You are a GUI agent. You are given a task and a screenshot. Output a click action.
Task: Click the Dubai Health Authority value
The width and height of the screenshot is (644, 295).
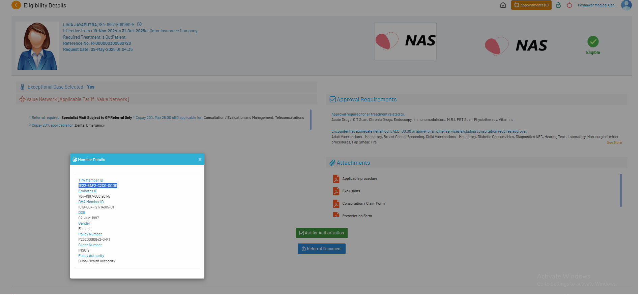[97, 261]
